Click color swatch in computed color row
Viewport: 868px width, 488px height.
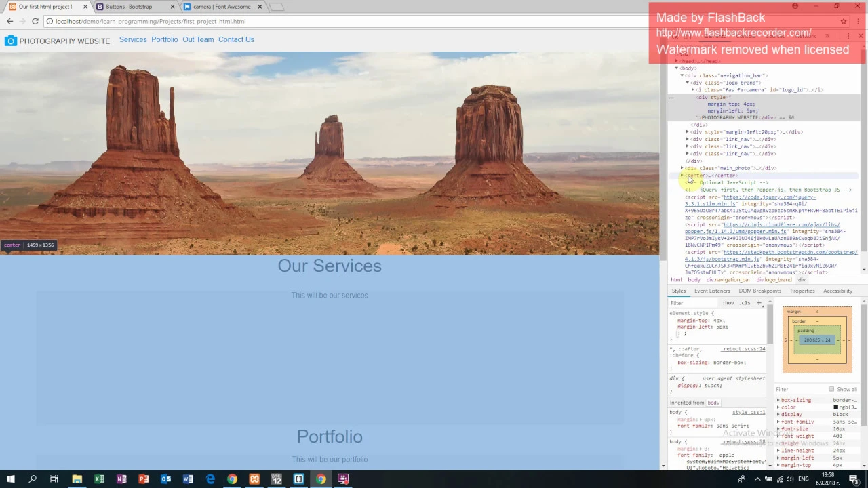click(835, 407)
